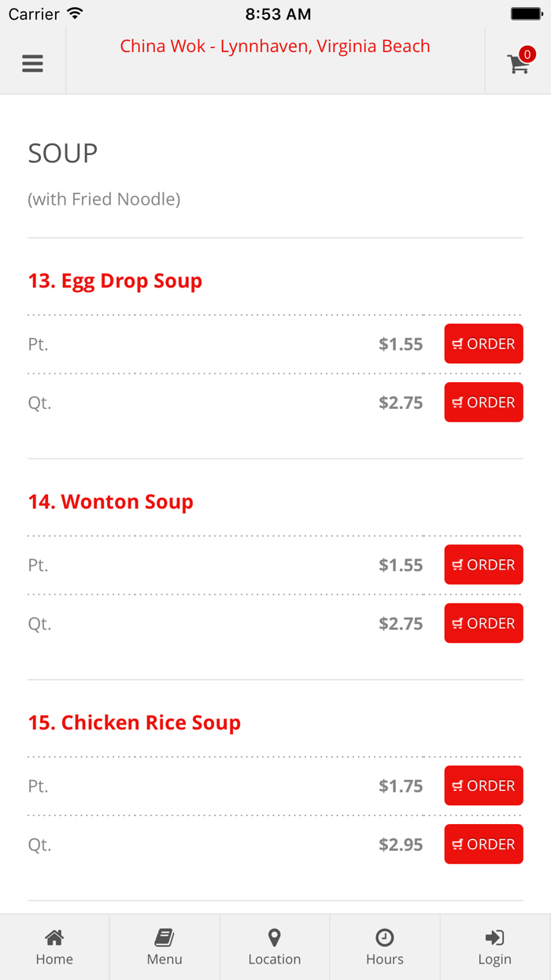551x980 pixels.
Task: Tap the cart item count badge
Action: coord(527,54)
